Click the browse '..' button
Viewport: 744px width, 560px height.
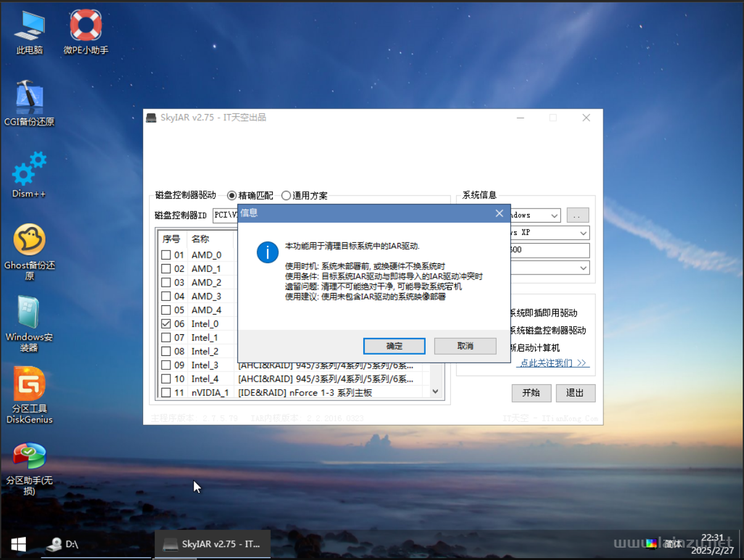click(578, 215)
